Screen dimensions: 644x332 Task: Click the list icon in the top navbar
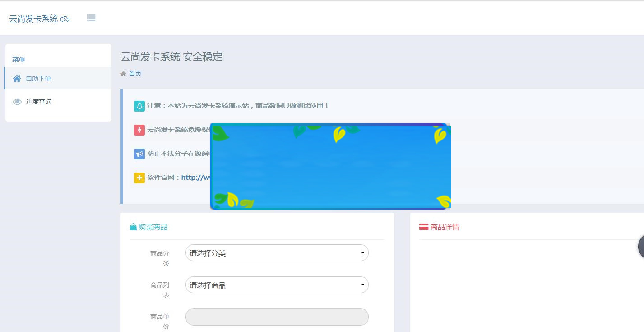coord(91,18)
